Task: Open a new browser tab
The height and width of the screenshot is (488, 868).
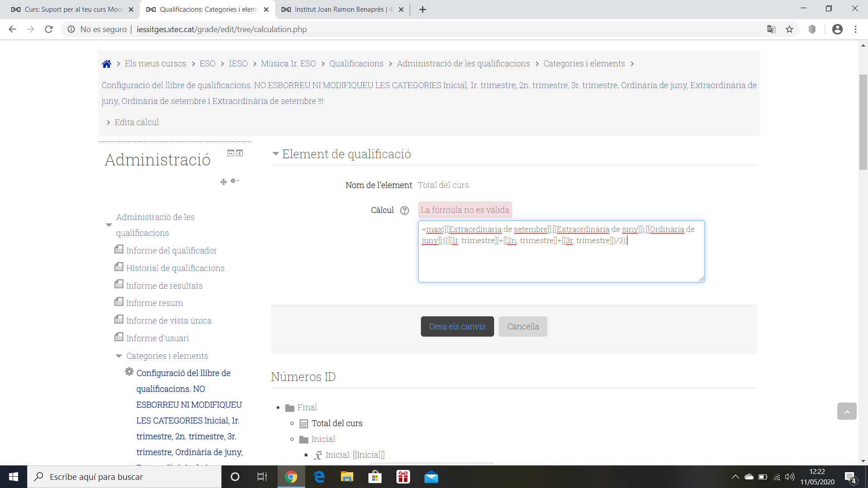Action: (x=423, y=9)
